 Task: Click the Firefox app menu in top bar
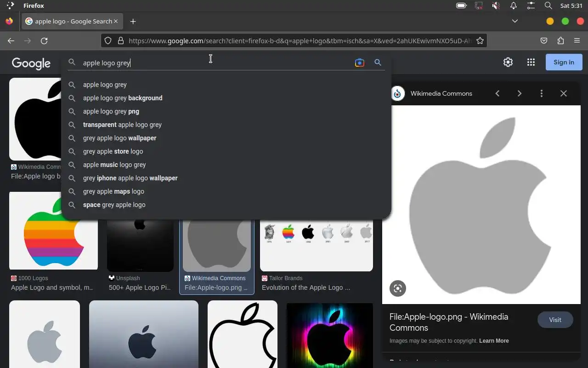34,6
